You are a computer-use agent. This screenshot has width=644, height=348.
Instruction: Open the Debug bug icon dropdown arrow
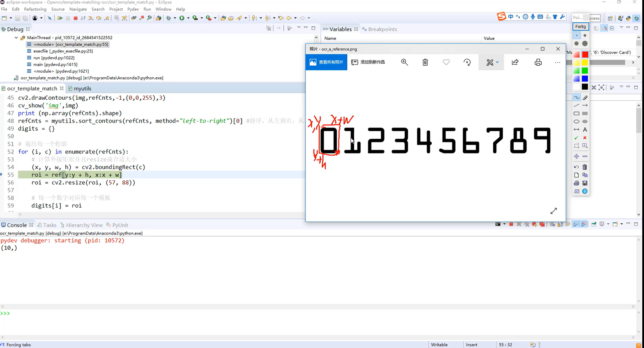click(175, 18)
